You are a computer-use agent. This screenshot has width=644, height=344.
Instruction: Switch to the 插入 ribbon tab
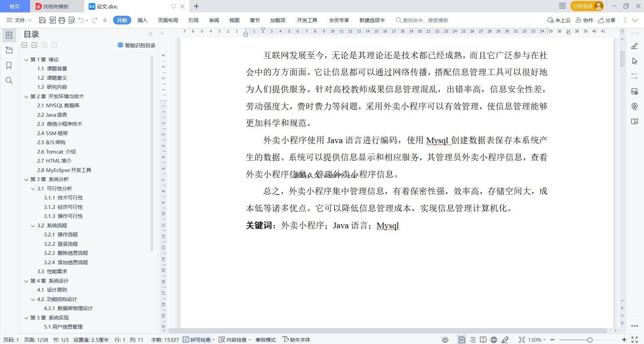(142, 20)
